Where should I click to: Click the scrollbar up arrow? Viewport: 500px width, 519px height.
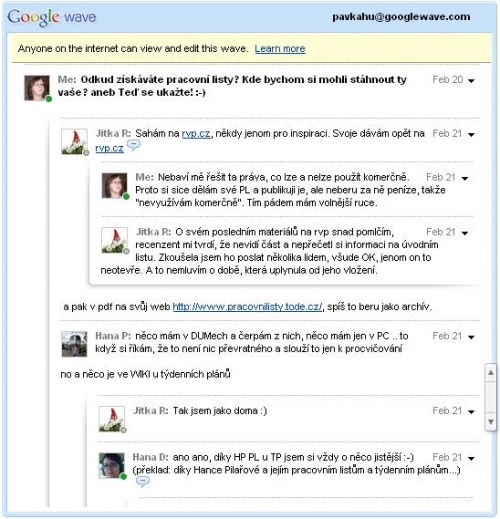click(x=491, y=373)
